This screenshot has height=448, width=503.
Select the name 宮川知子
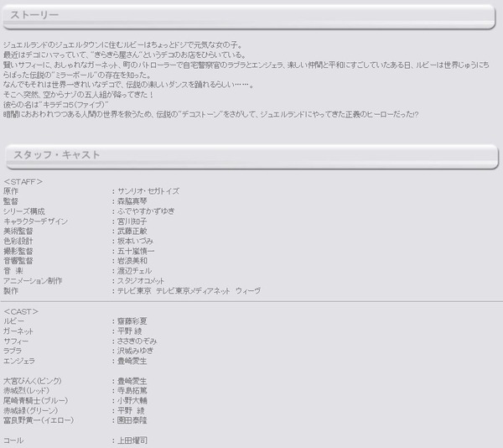coord(132,221)
